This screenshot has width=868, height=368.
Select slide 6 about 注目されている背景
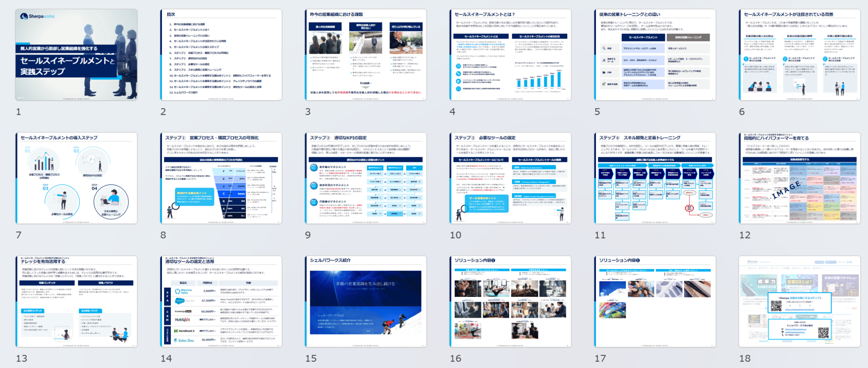(x=799, y=55)
